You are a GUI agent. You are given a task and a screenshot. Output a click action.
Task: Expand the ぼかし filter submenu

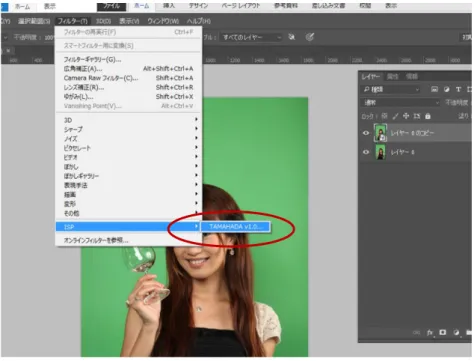pos(128,167)
